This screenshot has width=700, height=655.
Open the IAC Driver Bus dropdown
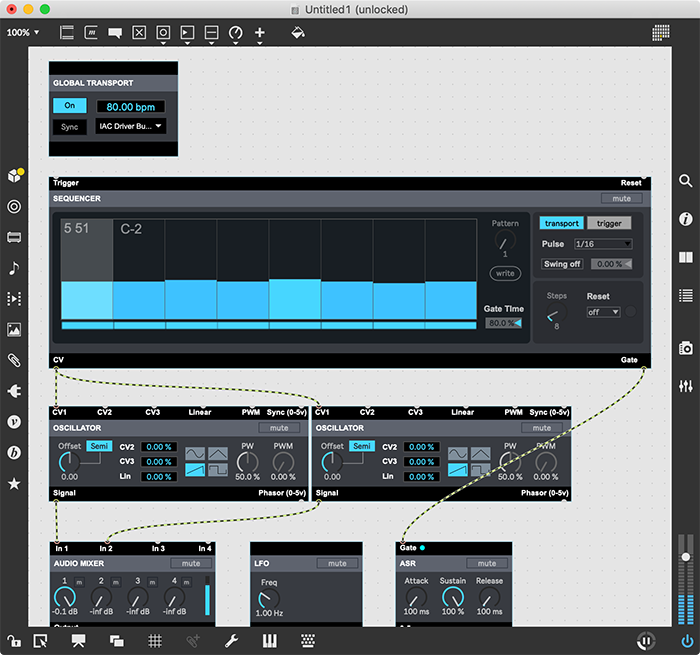tap(130, 126)
